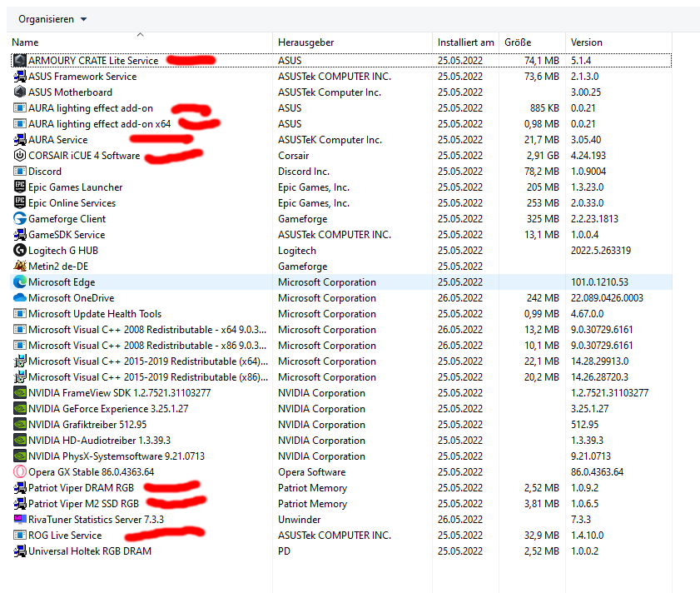
Task: Select the Patriot Viper M2 SSD RGB entry
Action: [x=83, y=504]
